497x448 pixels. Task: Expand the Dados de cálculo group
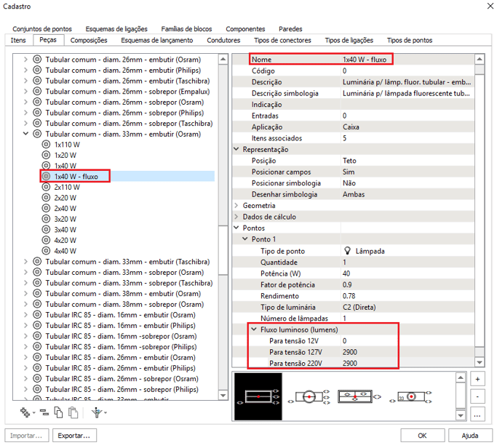click(236, 217)
